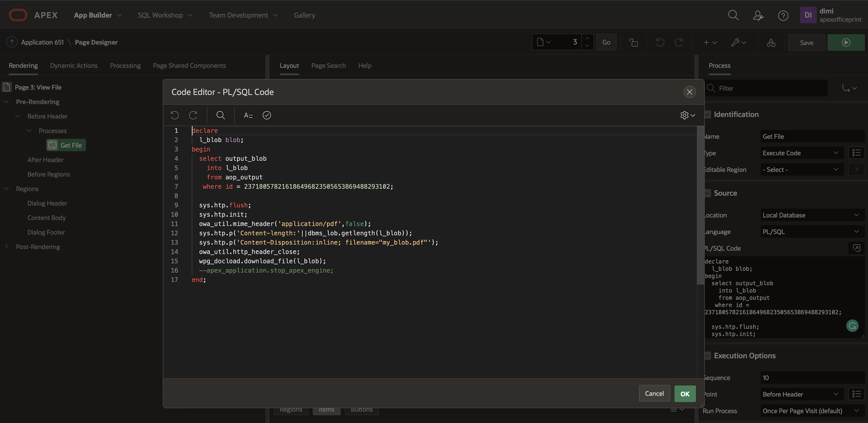Click the page lock icon
The height and width of the screenshot is (423, 868).
point(633,42)
